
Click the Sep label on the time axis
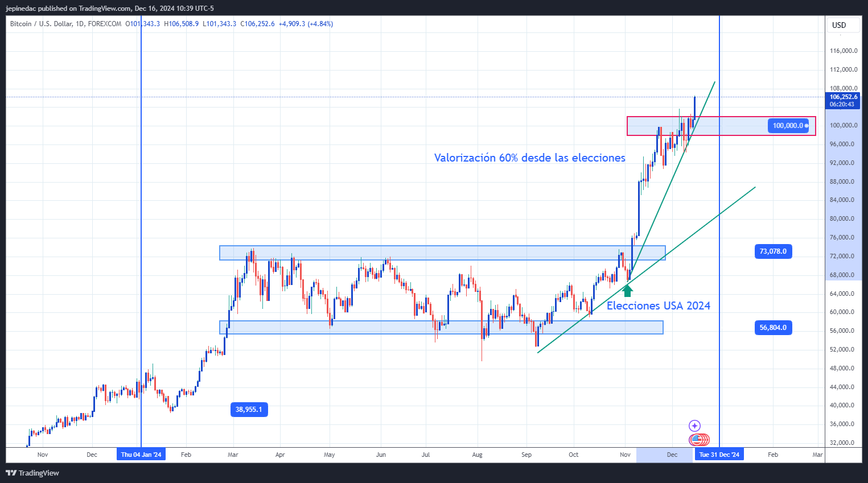pos(526,455)
